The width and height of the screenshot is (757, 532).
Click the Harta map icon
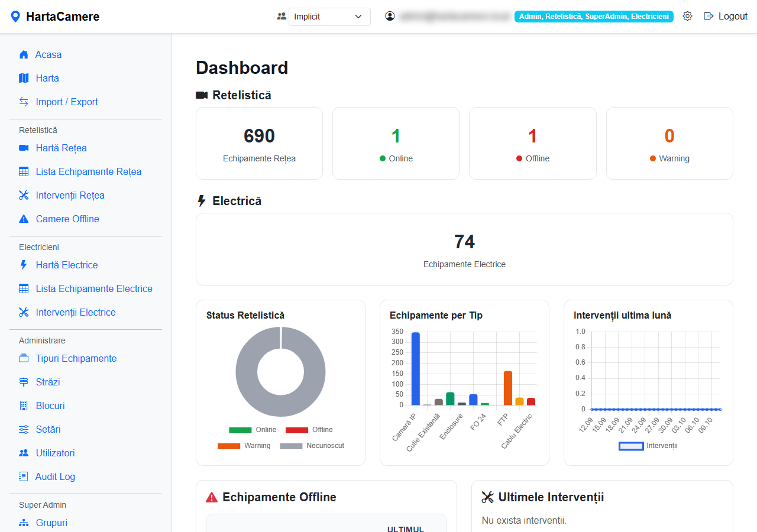(x=24, y=78)
